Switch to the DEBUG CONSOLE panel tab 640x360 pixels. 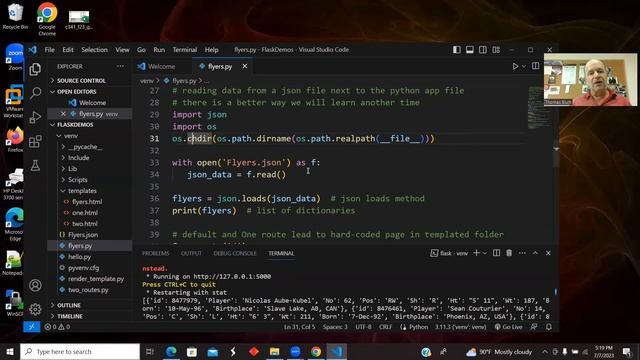[235, 253]
